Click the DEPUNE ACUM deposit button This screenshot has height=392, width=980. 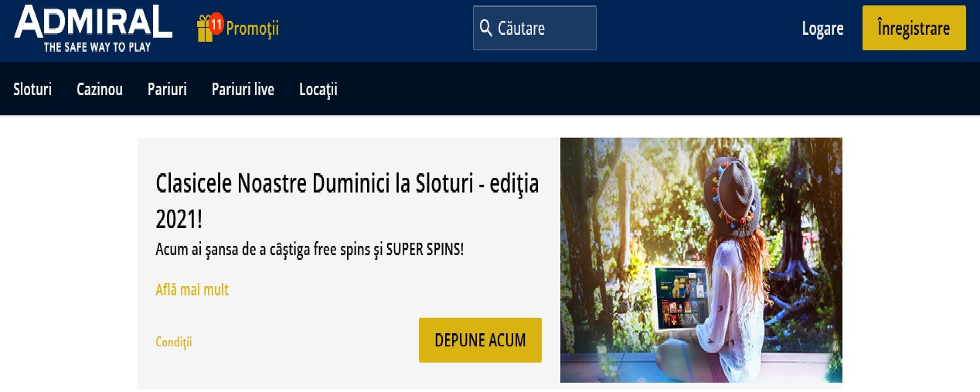point(480,340)
